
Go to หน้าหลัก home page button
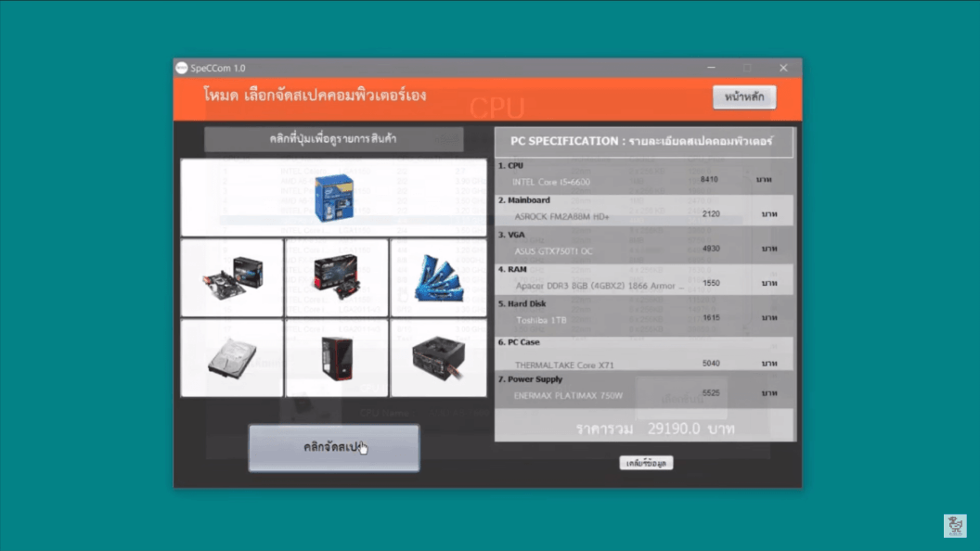click(x=744, y=97)
